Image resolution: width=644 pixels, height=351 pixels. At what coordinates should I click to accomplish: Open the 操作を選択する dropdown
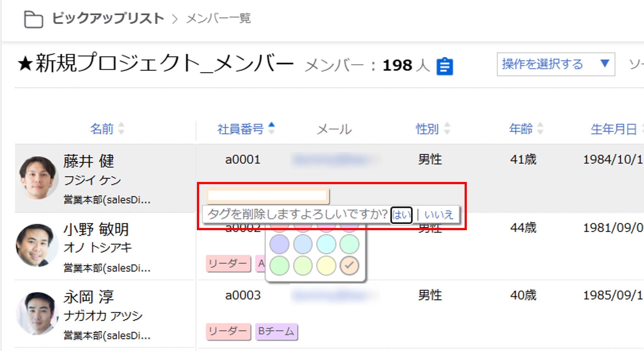556,64
